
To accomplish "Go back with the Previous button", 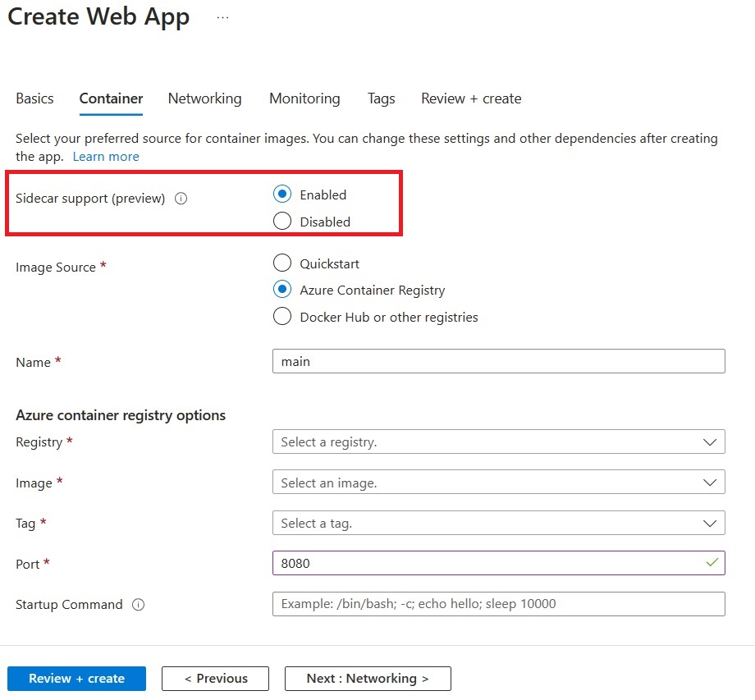I will [215, 678].
